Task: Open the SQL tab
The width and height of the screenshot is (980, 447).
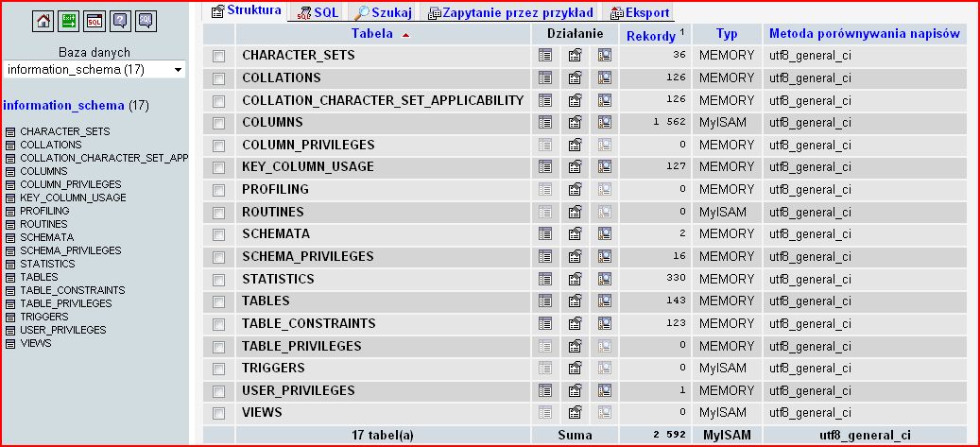Action: coord(318,12)
